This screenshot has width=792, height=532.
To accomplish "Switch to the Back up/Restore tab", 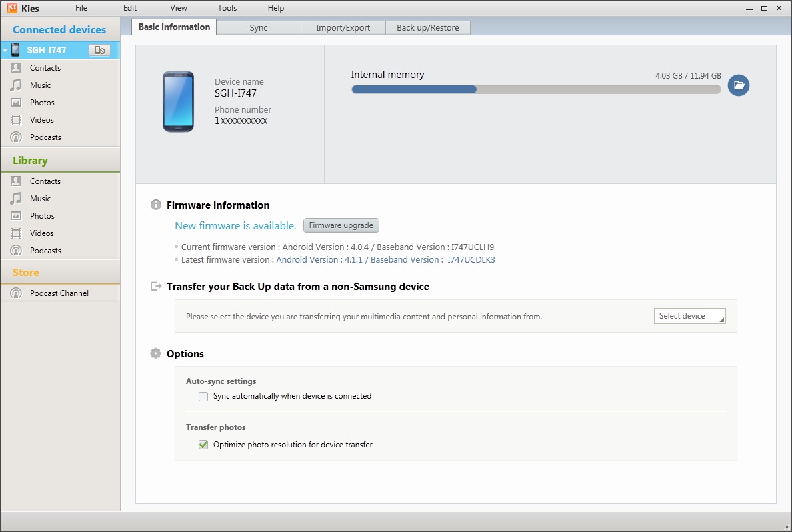I will pos(428,28).
